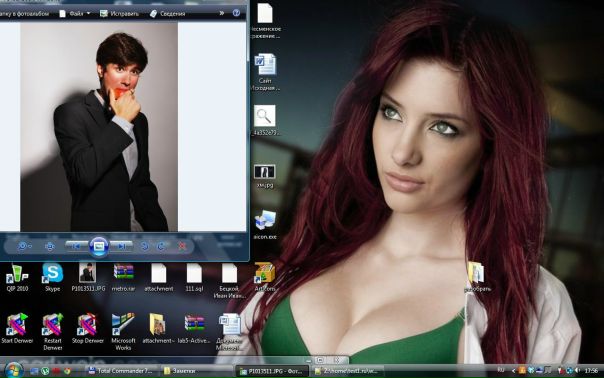The height and width of the screenshot is (378, 604).
Task: Go to next photo in viewer
Action: pos(121,246)
